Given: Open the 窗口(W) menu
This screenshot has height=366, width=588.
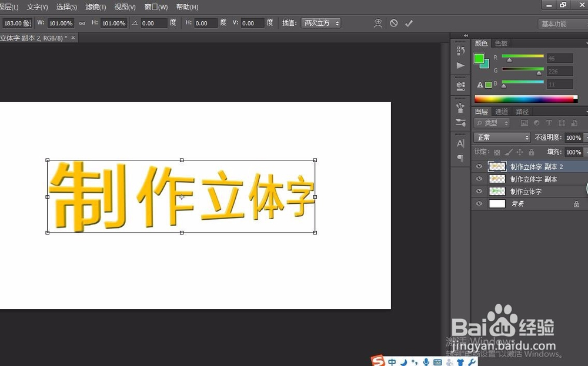Looking at the screenshot, I should [156, 6].
